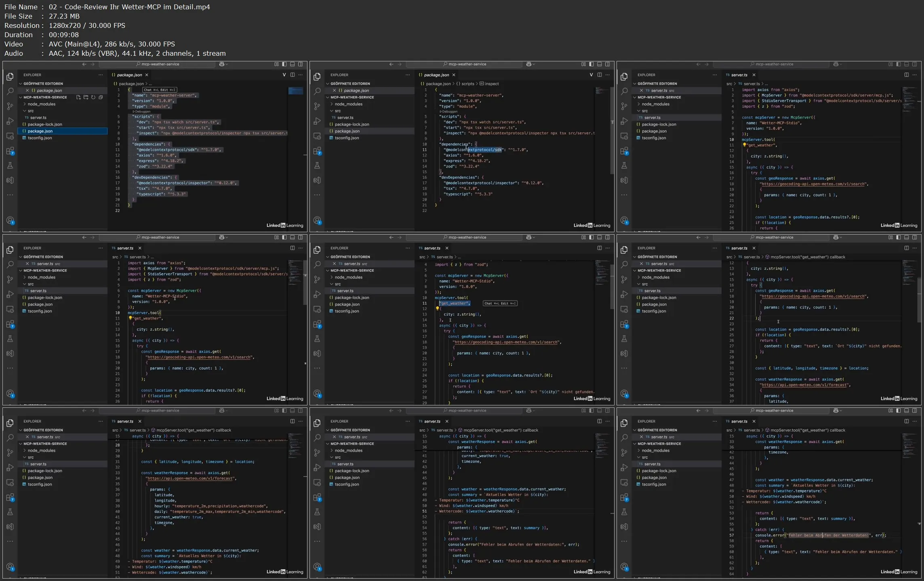Open Accounts icon with badge in top-left frame
Screen dimensions: 924x581
[x=11, y=220]
